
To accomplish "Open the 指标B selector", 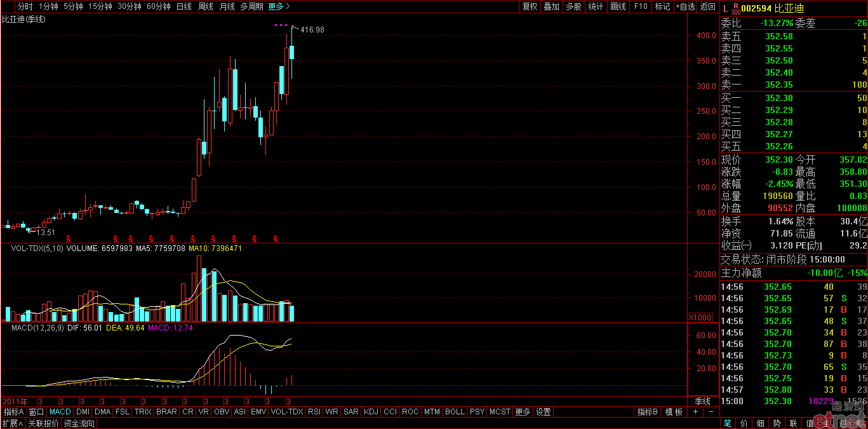I will coord(648,412).
